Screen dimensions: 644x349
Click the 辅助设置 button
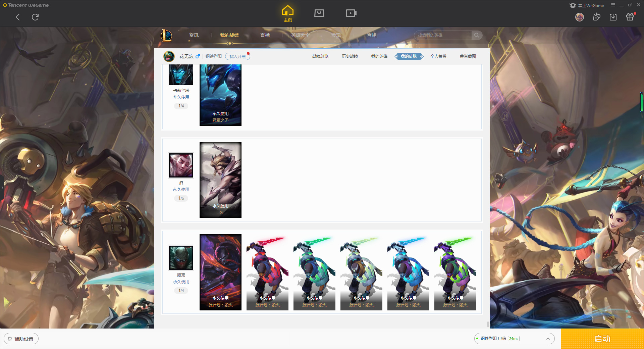pos(21,339)
